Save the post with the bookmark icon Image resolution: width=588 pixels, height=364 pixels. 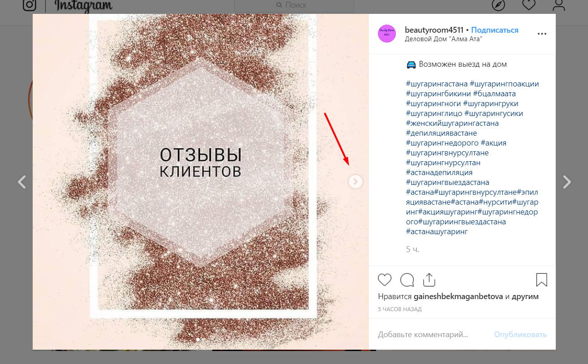[x=541, y=280]
